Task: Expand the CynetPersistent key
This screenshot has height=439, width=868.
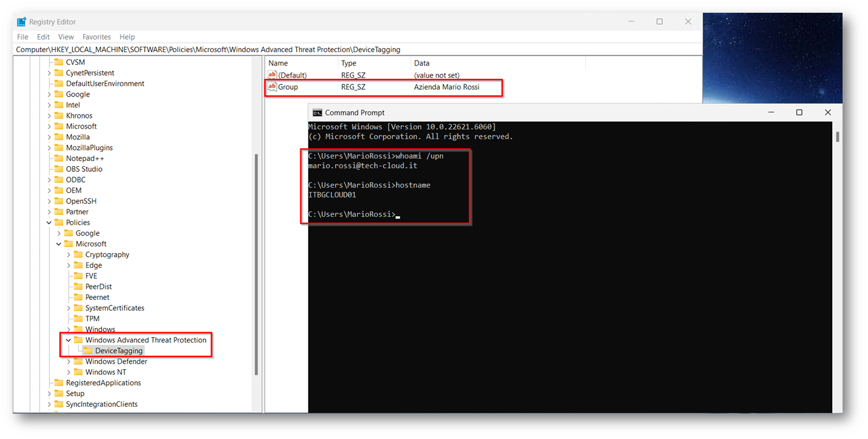Action: click(x=49, y=73)
